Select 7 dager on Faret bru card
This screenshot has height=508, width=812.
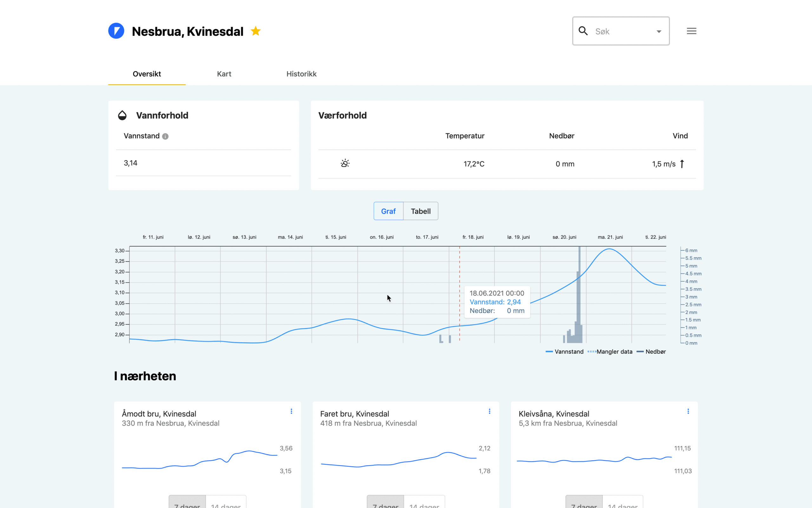tap(385, 502)
